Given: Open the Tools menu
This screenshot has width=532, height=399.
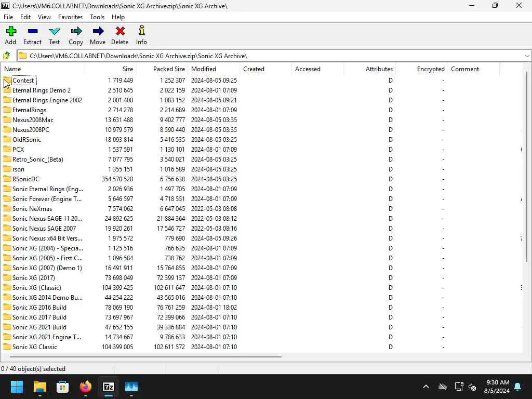Looking at the screenshot, I should (97, 17).
